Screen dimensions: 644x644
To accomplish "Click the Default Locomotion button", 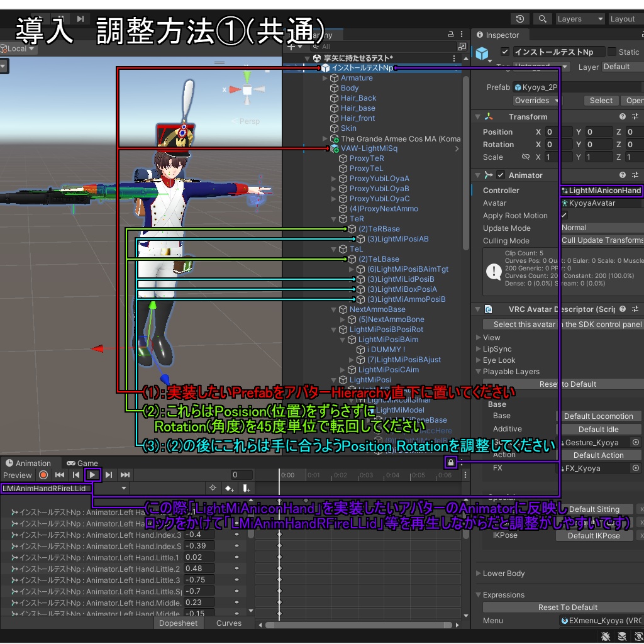I will pyautogui.click(x=599, y=416).
